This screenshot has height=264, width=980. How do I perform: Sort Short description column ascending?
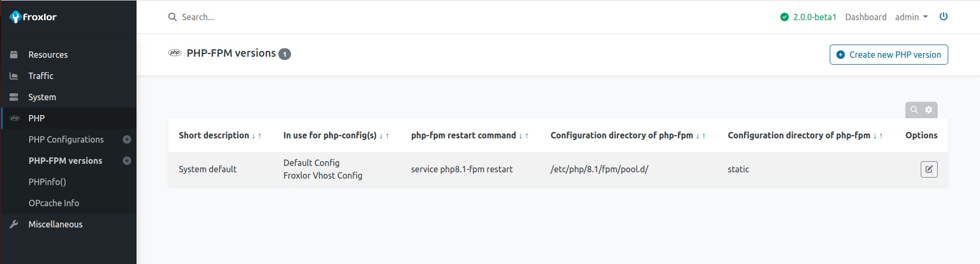coord(260,136)
